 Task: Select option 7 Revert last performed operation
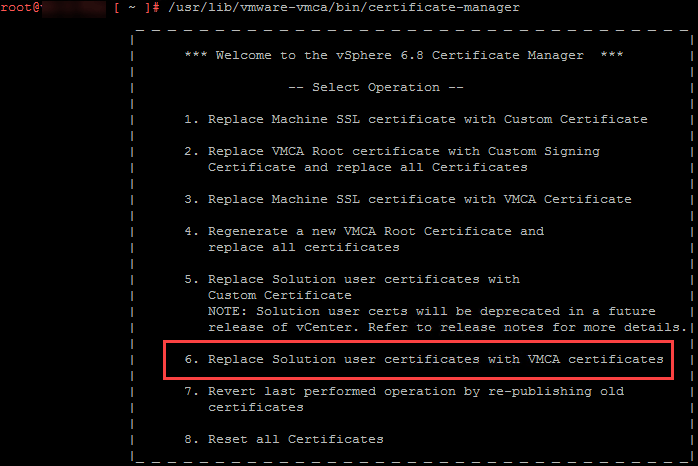(x=404, y=391)
